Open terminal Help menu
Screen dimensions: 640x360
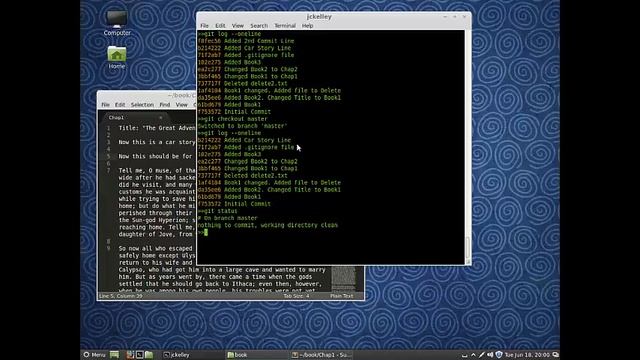[307, 25]
